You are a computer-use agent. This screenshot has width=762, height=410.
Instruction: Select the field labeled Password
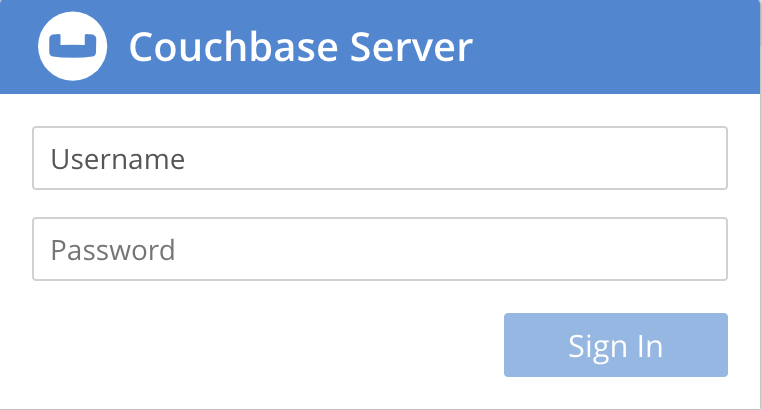tap(380, 249)
